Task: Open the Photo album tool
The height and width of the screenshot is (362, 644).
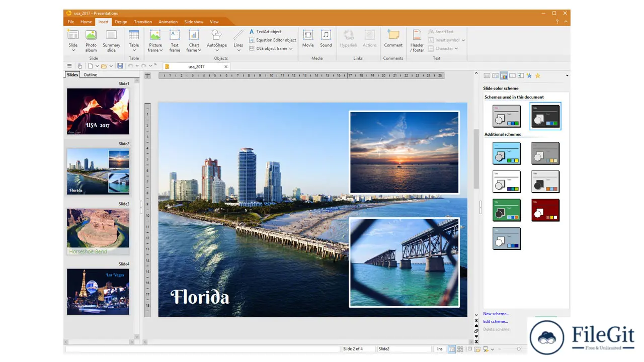Action: [91, 41]
